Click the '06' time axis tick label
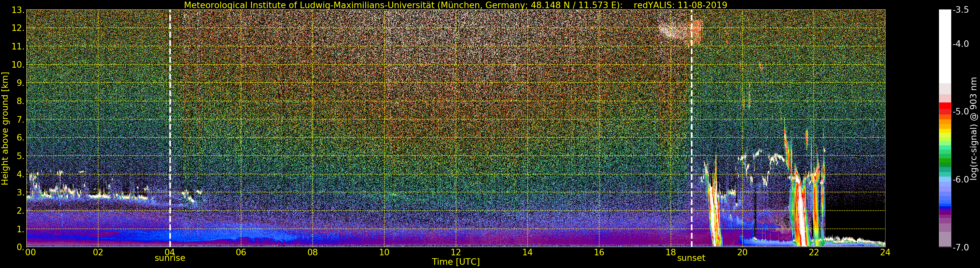 (x=241, y=252)
